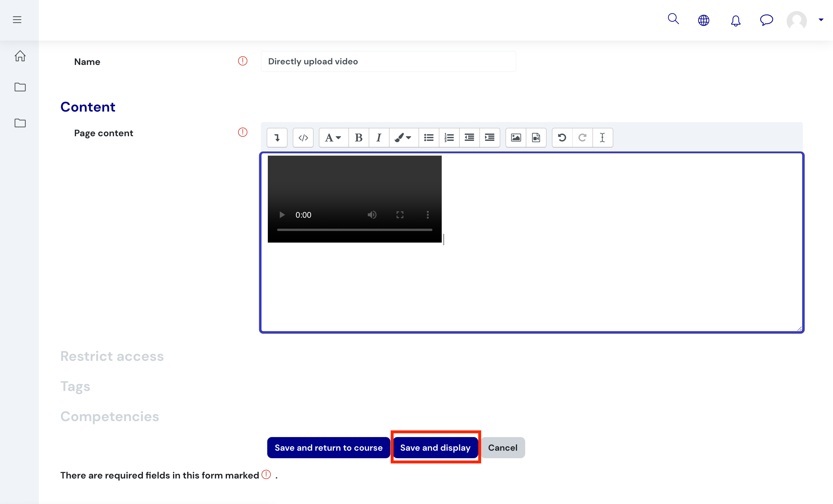The image size is (833, 504).
Task: Click Save and display
Action: [435, 447]
